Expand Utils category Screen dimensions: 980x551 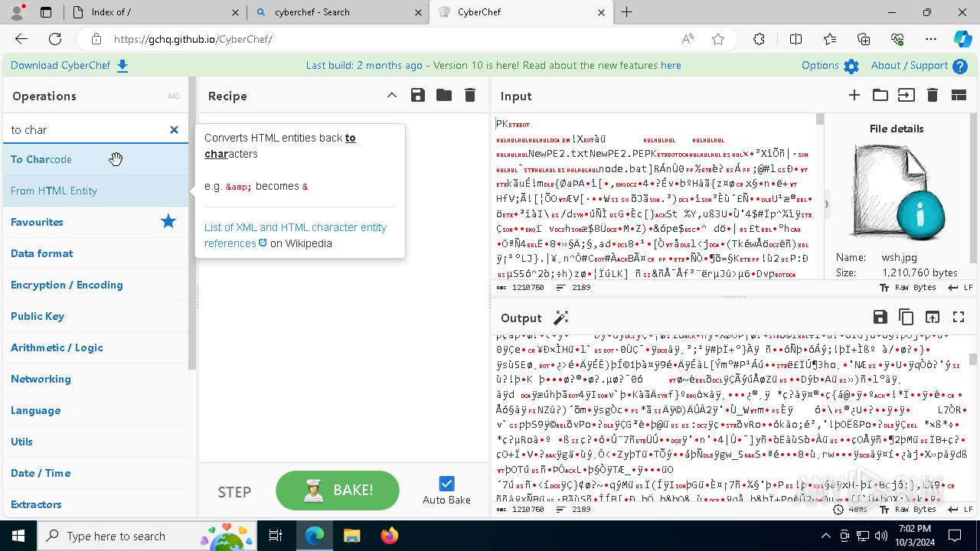click(x=96, y=442)
